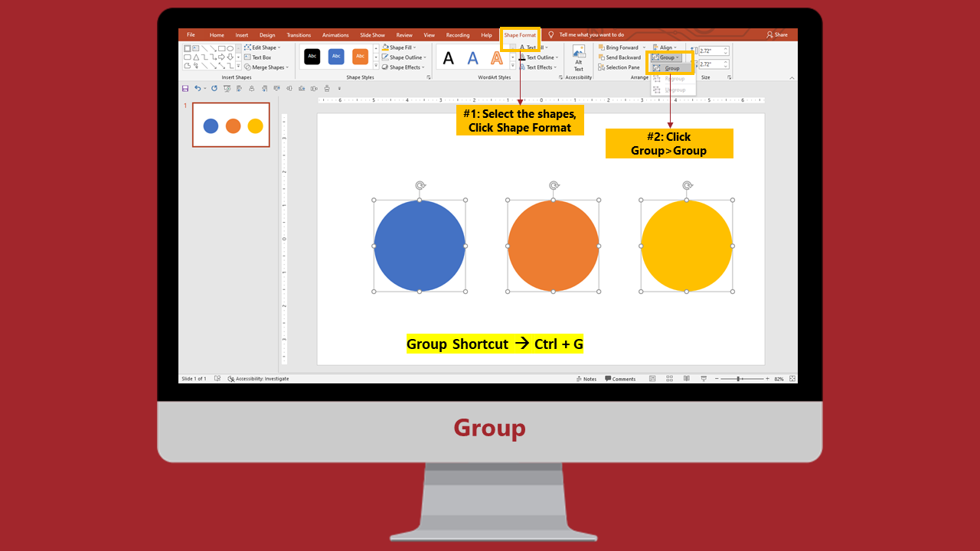980x551 pixels.
Task: Switch to the Transitions tab
Action: 299,35
